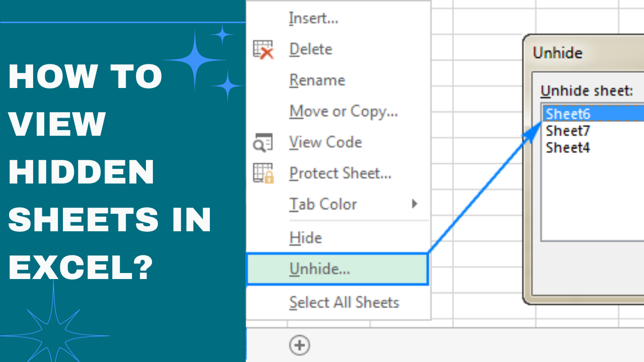Choose Insert from the context menu
Screen dimensions: 644x362
tap(313, 18)
